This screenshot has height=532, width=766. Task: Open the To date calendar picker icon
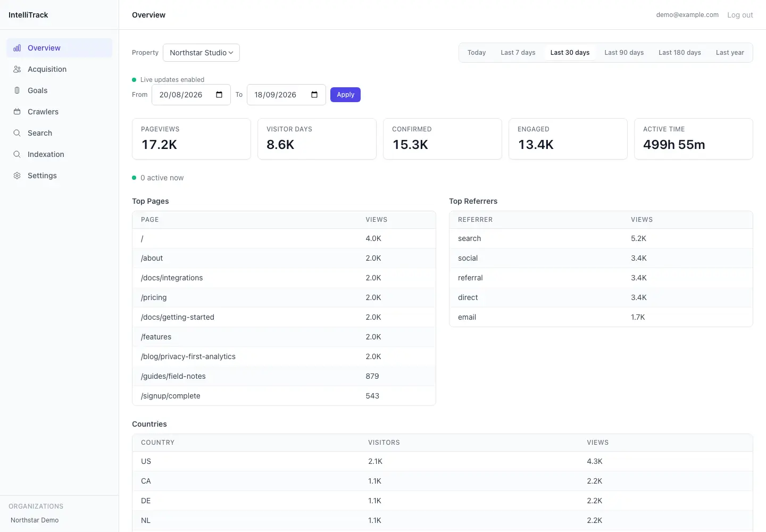pyautogui.click(x=314, y=95)
